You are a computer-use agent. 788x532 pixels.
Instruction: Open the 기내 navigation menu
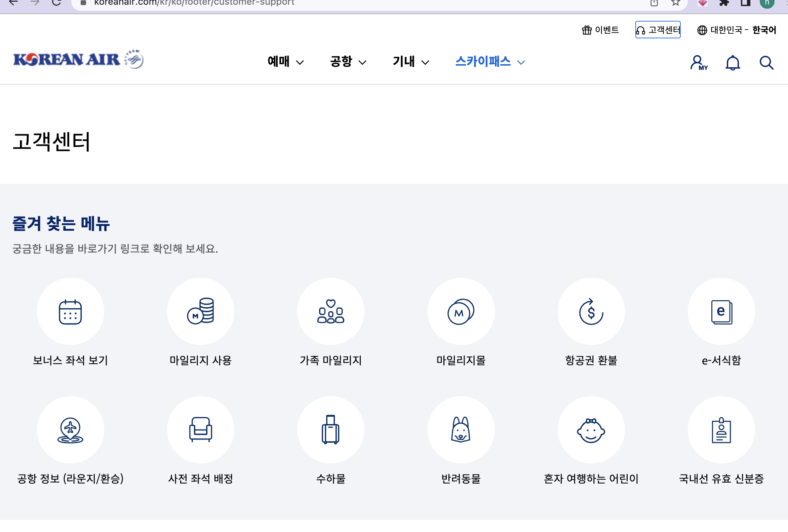(410, 62)
